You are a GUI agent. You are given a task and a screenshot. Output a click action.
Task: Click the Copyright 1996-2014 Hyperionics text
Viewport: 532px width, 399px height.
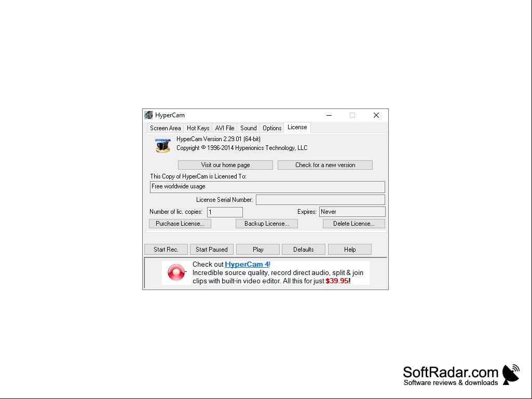(x=242, y=148)
